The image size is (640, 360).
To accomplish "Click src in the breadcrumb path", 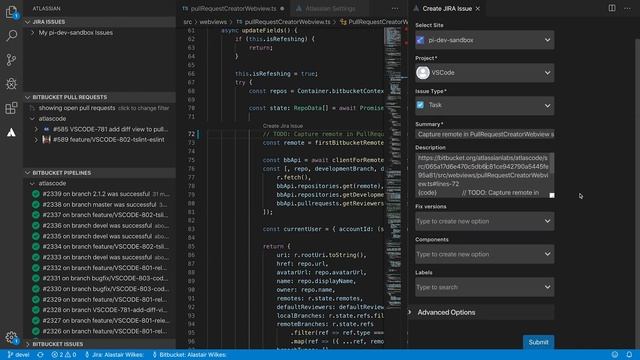I will click(187, 22).
